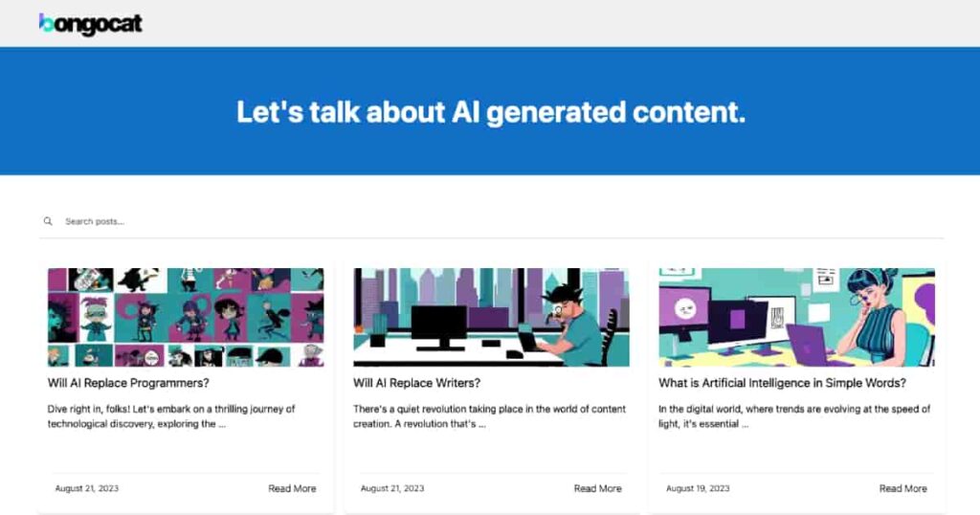Click the excerpt starting 'There's a quiet revolution'
The image size is (980, 515).
(489, 416)
